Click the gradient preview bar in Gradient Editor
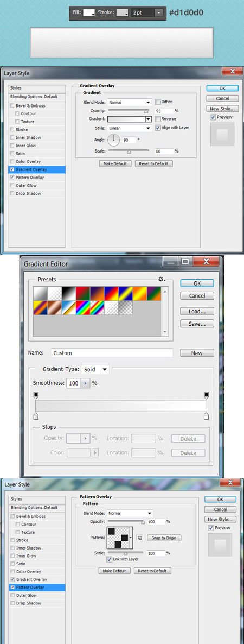This screenshot has height=644, width=244. 121,406
